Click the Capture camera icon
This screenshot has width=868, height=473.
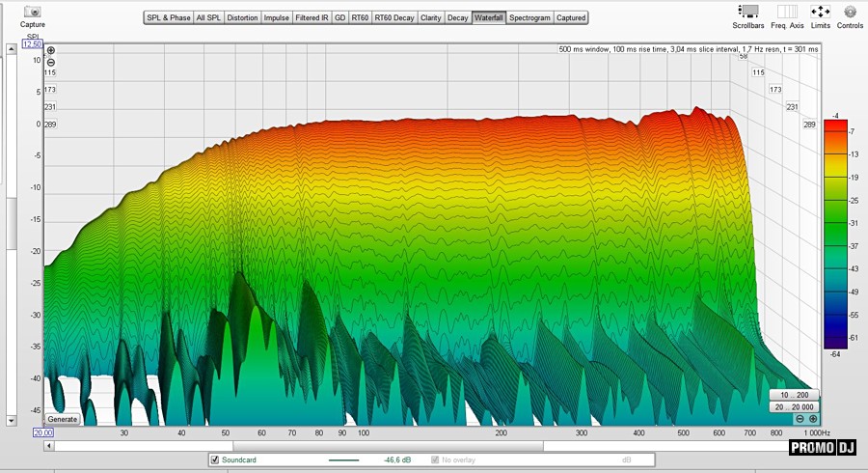click(32, 13)
